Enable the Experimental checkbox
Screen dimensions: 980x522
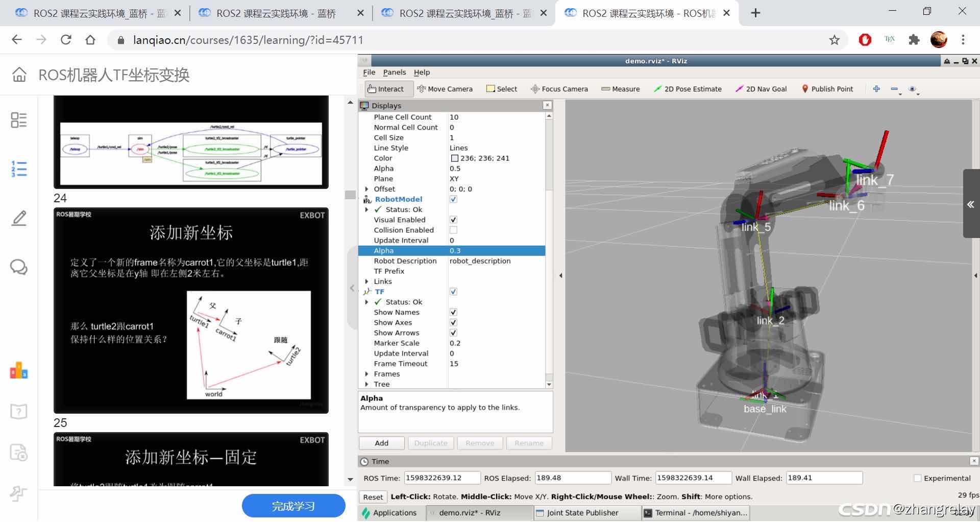[917, 478]
